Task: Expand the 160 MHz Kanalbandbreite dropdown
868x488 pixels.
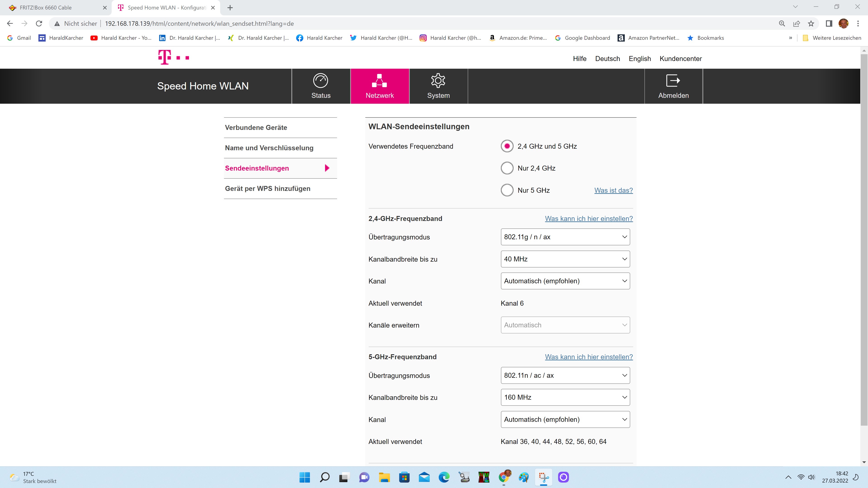Action: [565, 397]
